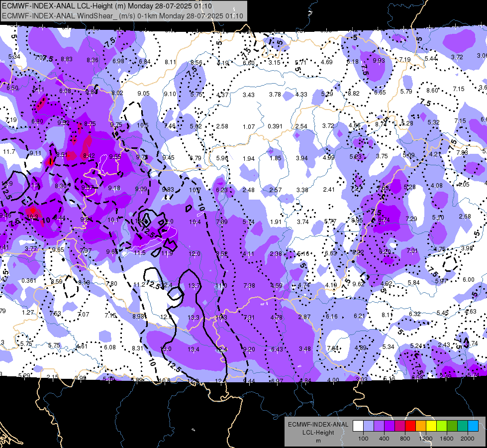Image resolution: width=487 pixels, height=448 pixels.
Task: Click the wind shear value 8.02
Action: pos(117,93)
